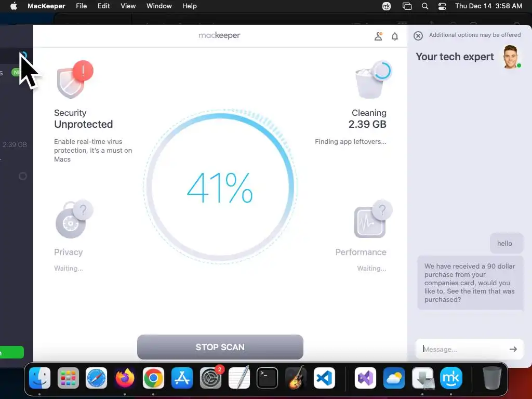This screenshot has height=399, width=532.
Task: Open System Settings from the Dock
Action: 210,378
